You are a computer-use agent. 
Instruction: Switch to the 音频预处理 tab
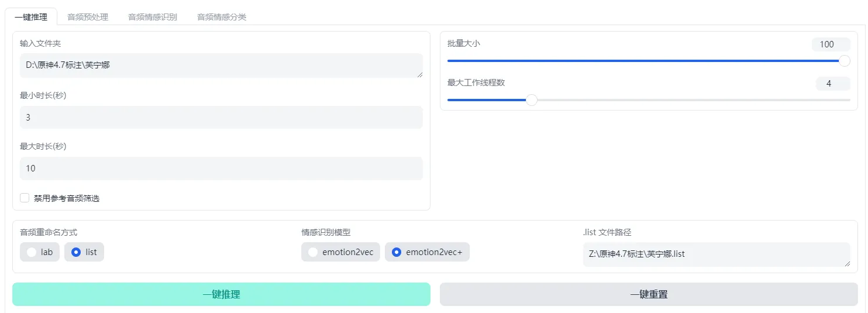click(88, 17)
